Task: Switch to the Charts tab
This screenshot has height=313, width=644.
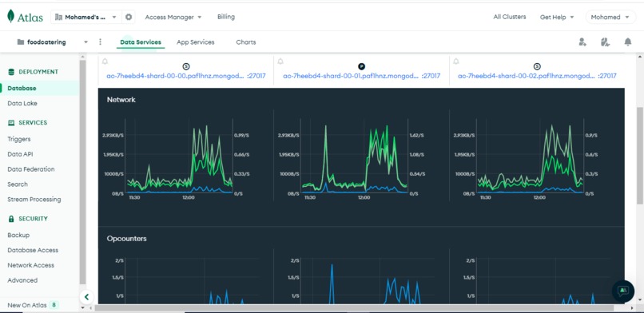Action: coord(246,42)
